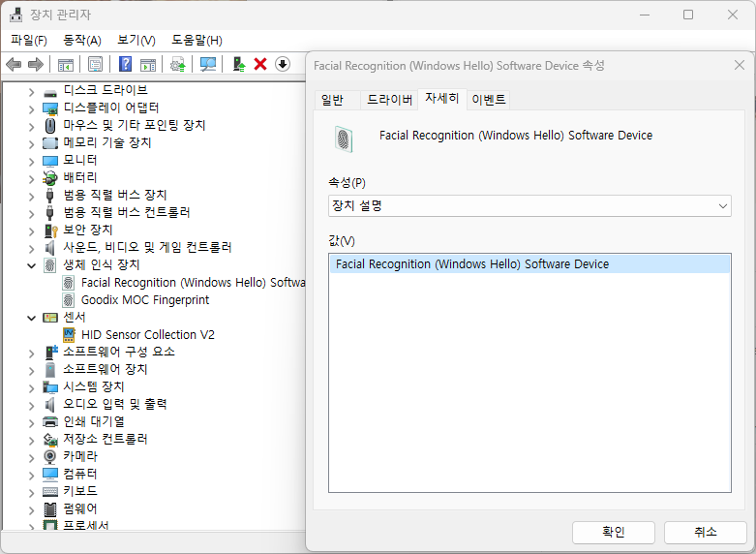Click the battery category icon
This screenshot has height=554, width=756.
point(49,178)
